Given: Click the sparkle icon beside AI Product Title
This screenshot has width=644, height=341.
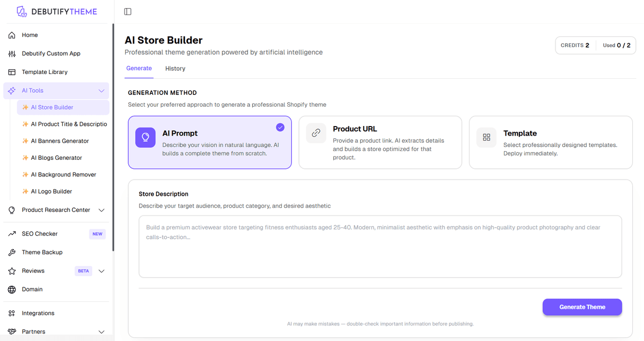Looking at the screenshot, I should click(25, 124).
